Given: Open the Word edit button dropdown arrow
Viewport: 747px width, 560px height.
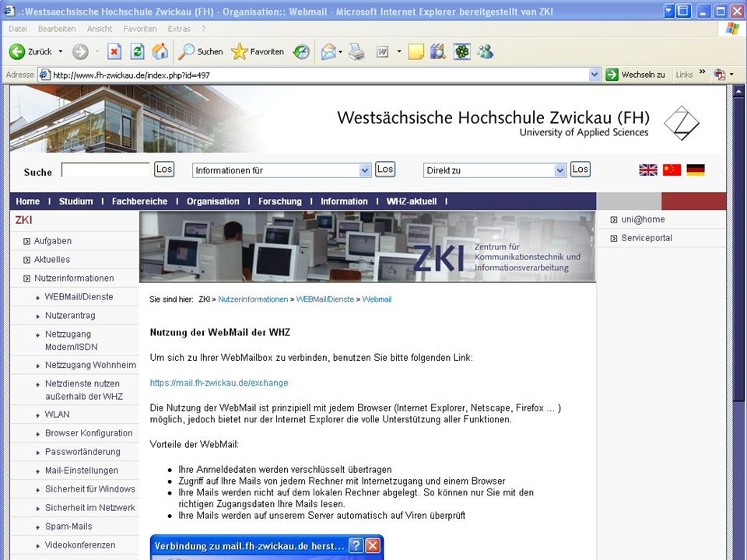Looking at the screenshot, I should [x=399, y=51].
